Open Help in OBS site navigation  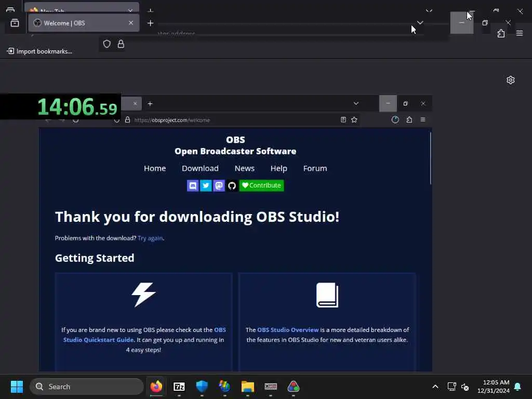point(279,168)
